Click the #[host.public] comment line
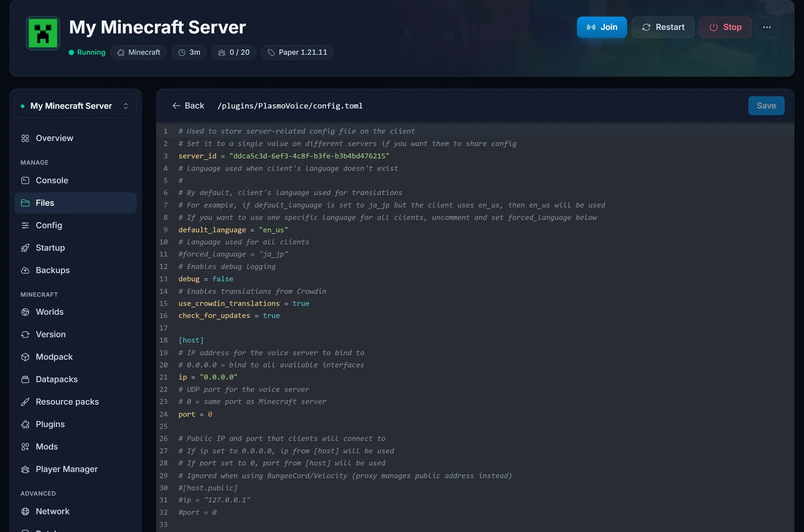 tap(208, 488)
